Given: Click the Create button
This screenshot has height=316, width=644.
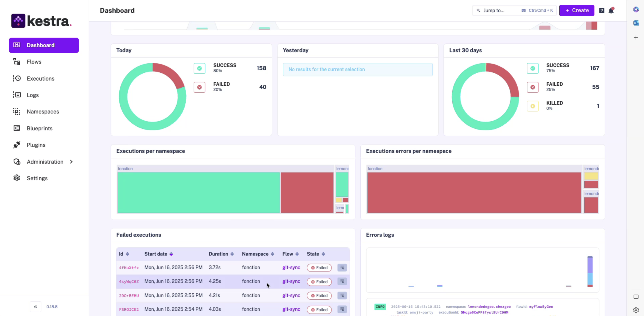Looking at the screenshot, I should (577, 10).
